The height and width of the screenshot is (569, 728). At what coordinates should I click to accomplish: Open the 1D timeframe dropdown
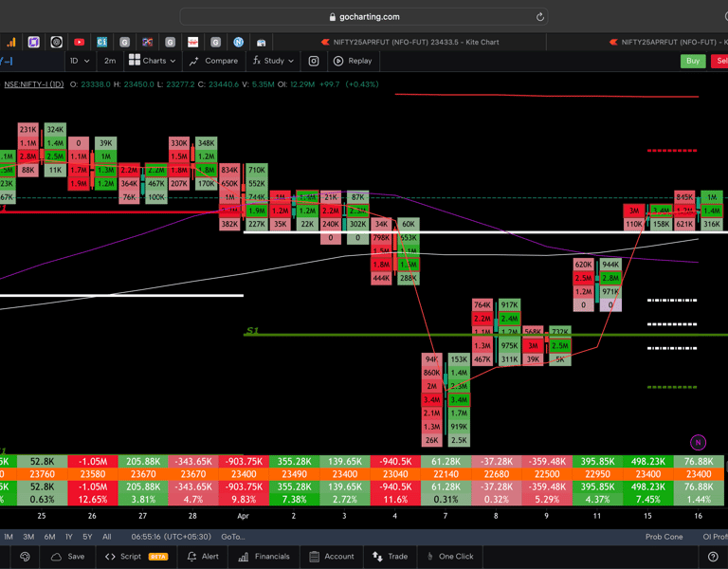coord(80,61)
